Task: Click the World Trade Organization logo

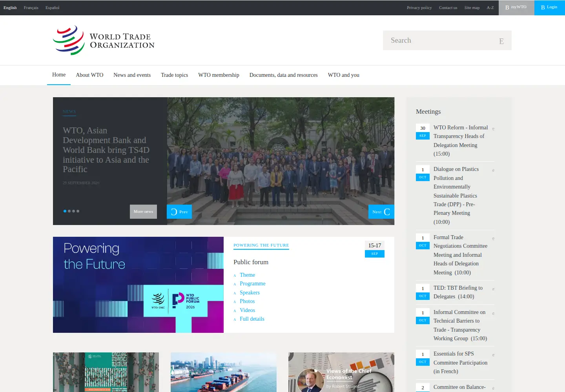Action: click(x=104, y=40)
